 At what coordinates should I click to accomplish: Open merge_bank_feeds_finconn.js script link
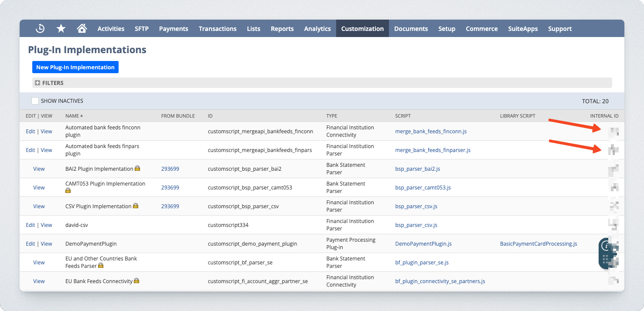431,131
